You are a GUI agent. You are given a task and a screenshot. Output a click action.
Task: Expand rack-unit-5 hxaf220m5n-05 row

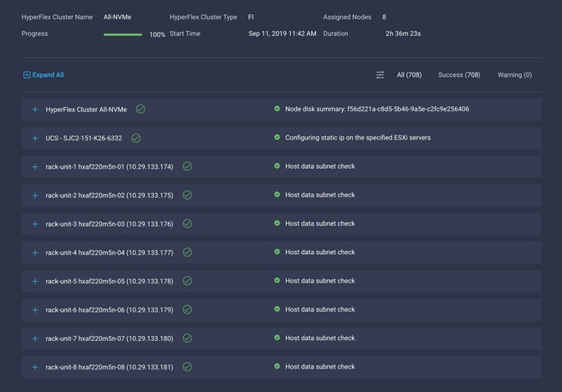click(35, 282)
